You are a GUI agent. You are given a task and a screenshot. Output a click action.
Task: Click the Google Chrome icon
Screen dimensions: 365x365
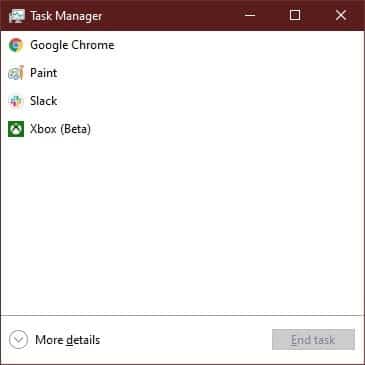coord(16,45)
